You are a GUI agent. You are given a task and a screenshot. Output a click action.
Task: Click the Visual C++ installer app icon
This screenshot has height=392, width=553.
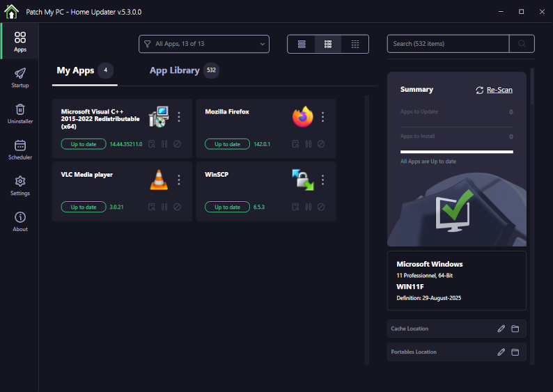pyautogui.click(x=159, y=117)
